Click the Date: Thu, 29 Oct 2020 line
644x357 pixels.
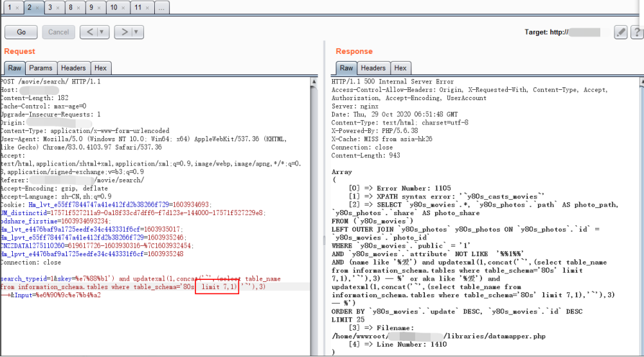point(394,114)
